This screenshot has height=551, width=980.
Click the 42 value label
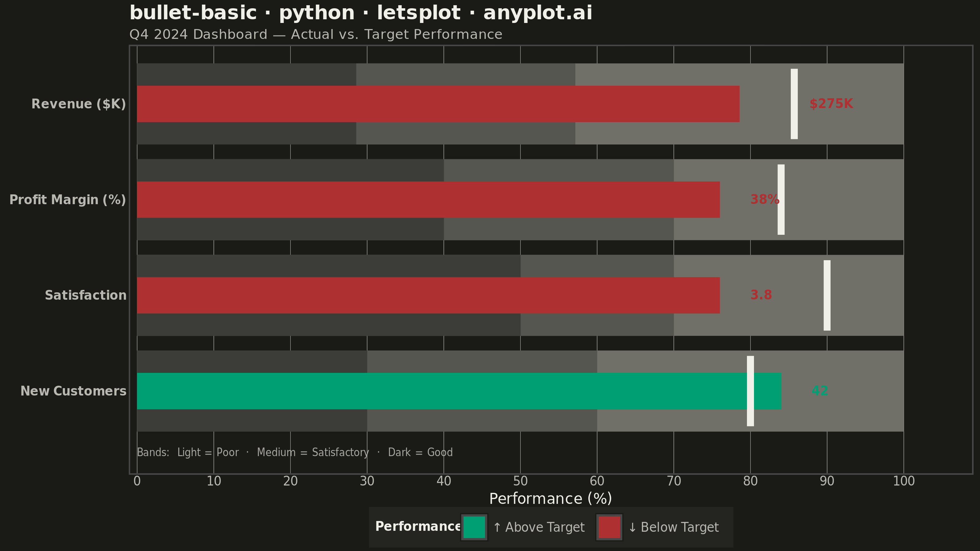point(820,391)
